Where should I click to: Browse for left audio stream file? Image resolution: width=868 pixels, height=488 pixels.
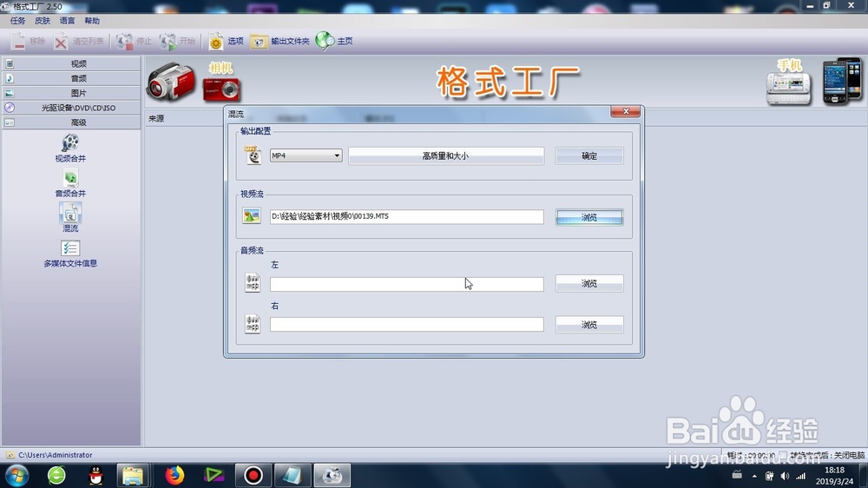coord(589,283)
